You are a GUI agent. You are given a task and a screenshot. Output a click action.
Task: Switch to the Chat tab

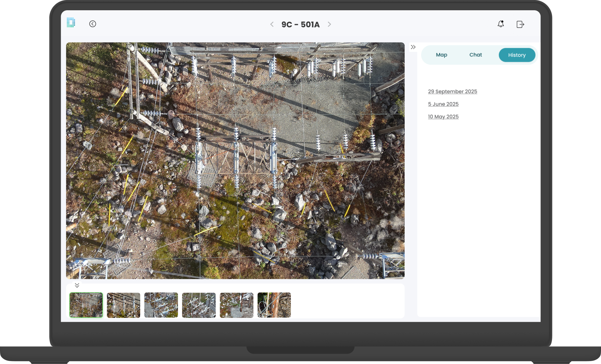click(475, 55)
